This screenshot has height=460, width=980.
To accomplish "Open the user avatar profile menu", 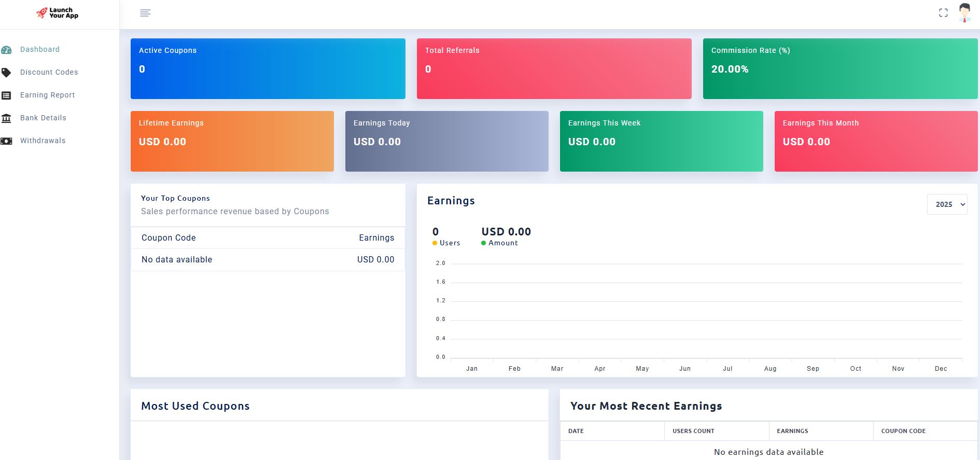I will [964, 13].
